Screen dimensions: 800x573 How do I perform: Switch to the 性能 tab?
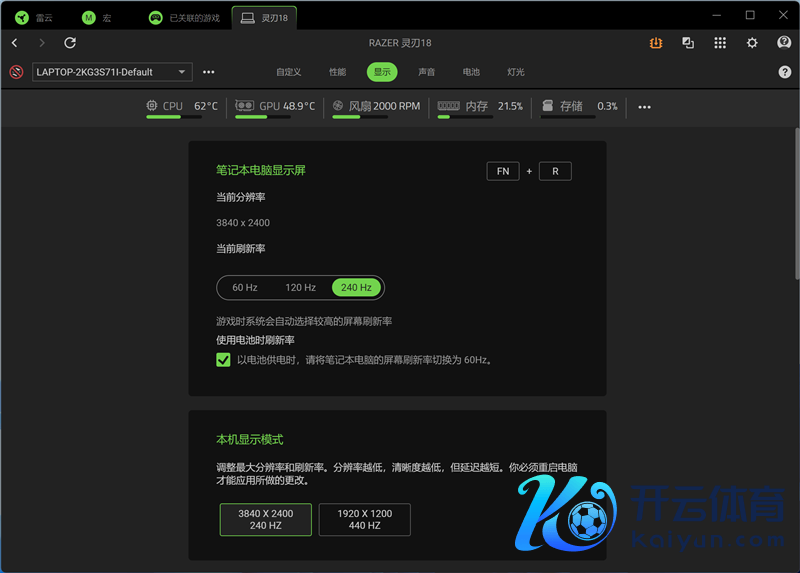click(x=338, y=72)
